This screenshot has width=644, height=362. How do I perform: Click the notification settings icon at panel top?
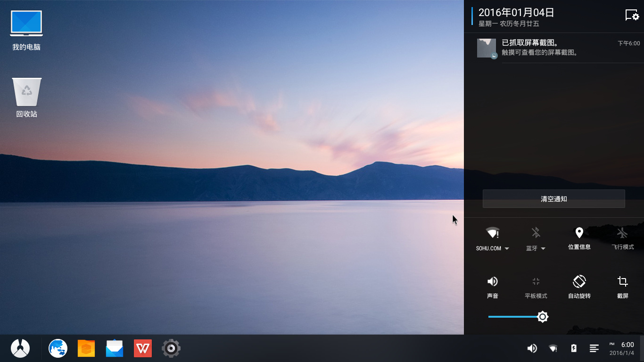(632, 15)
